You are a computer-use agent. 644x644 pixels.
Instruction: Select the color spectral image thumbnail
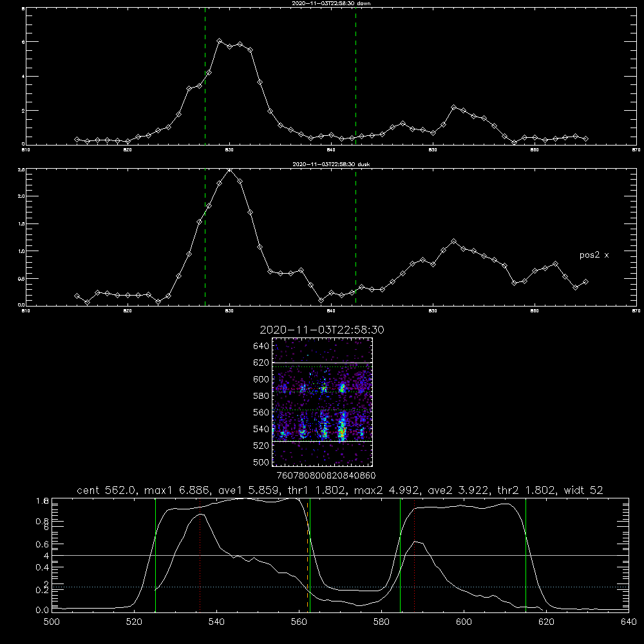tap(323, 402)
